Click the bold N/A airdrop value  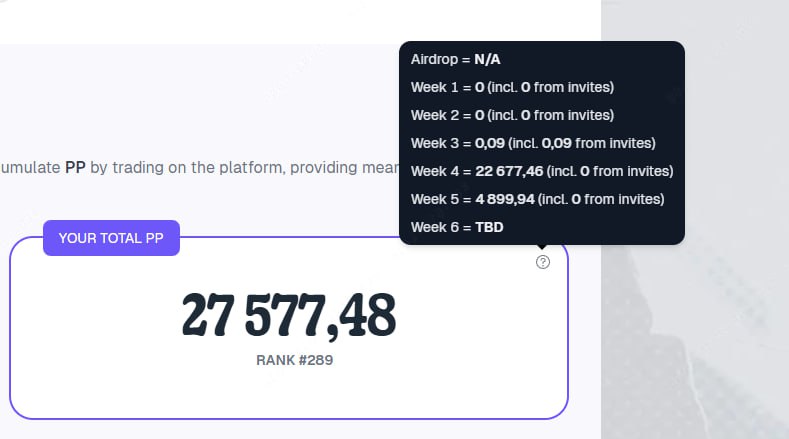pyautogui.click(x=487, y=59)
